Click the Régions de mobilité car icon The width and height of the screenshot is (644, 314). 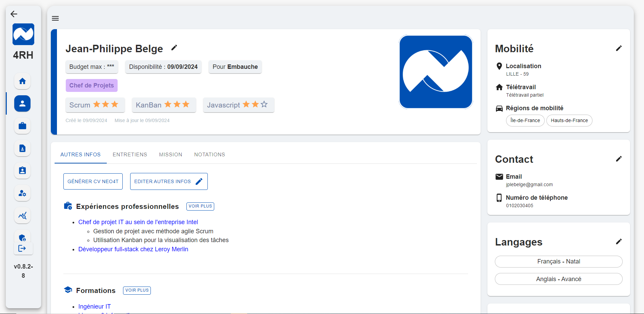pyautogui.click(x=499, y=109)
